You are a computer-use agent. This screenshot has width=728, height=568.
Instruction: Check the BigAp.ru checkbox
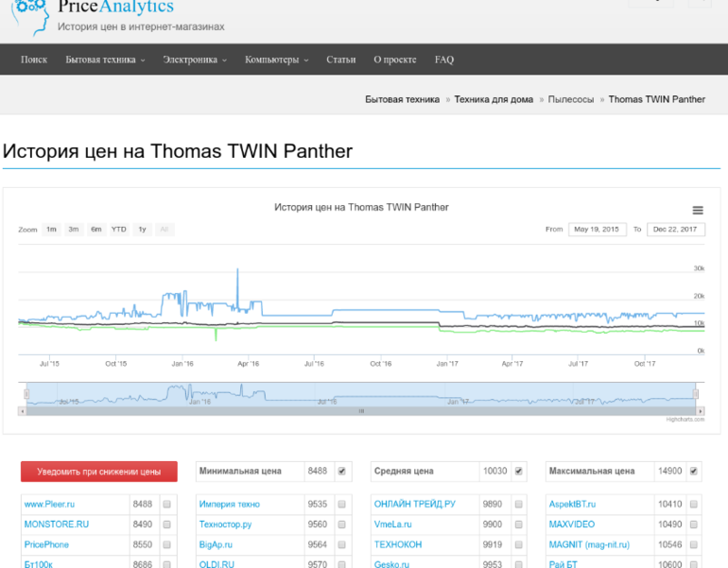(341, 544)
